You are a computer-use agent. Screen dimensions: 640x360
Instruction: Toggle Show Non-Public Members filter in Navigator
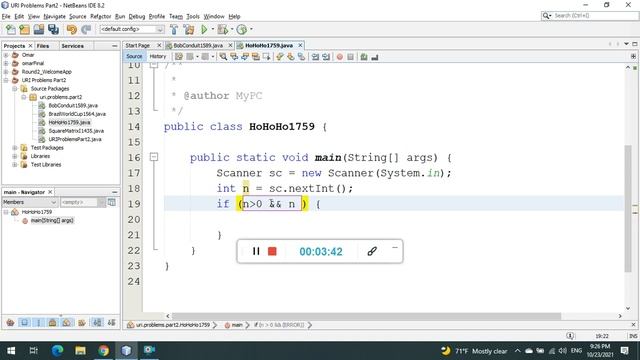(x=53, y=323)
